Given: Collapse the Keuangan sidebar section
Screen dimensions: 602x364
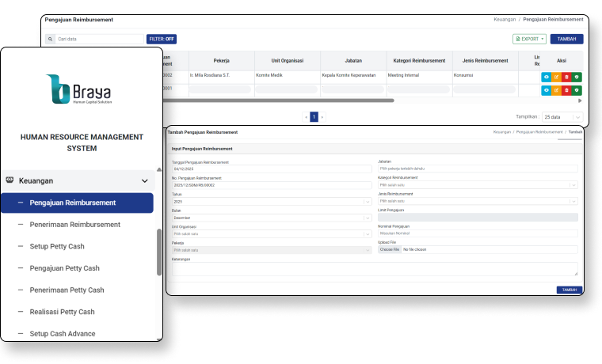Looking at the screenshot, I should point(144,180).
